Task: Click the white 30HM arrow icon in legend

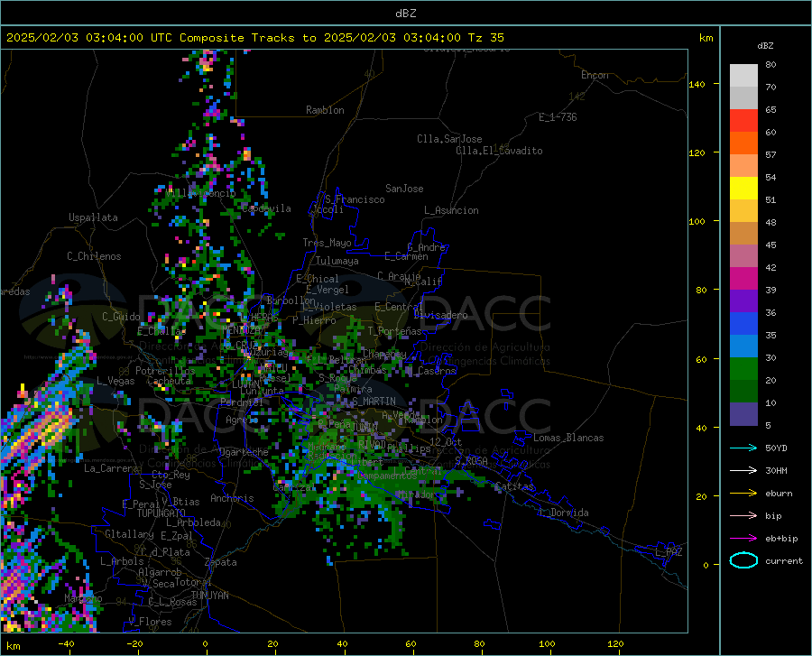Action: pos(743,471)
